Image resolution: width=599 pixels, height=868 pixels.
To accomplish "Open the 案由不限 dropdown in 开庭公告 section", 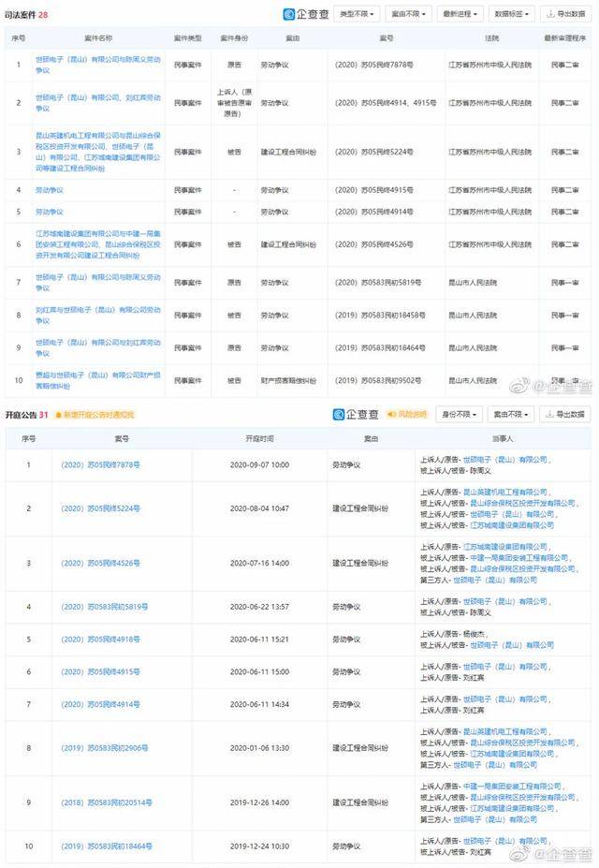I will point(511,414).
